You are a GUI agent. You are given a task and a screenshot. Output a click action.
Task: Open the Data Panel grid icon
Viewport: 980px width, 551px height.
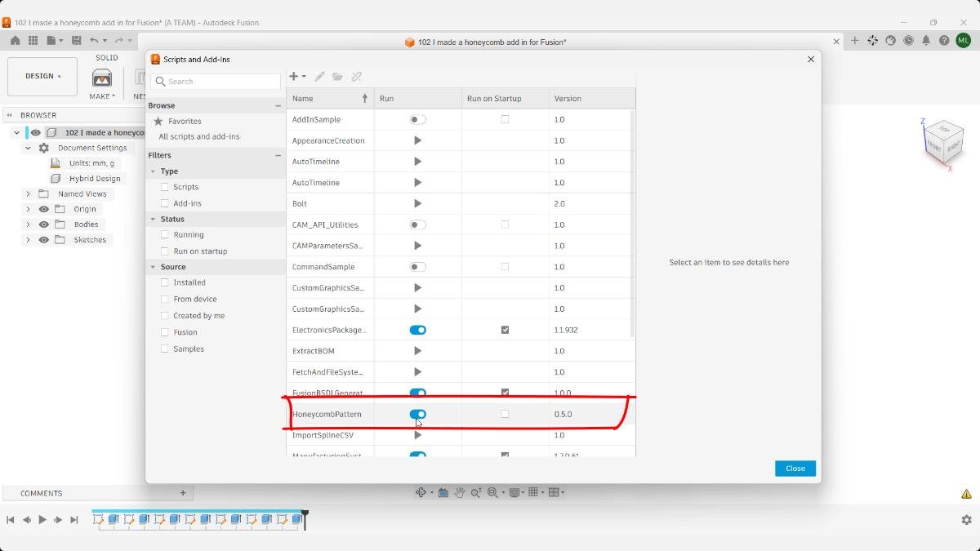33,40
